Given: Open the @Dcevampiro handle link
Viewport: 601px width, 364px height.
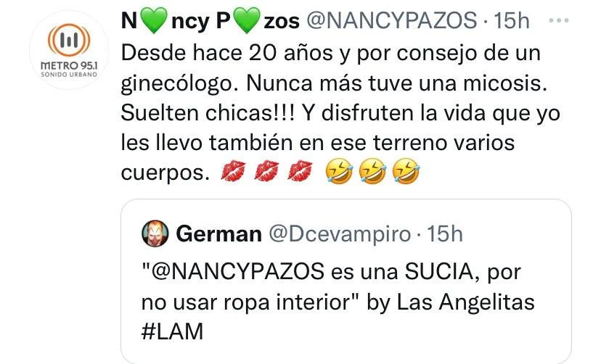Looking at the screenshot, I should 339,234.
